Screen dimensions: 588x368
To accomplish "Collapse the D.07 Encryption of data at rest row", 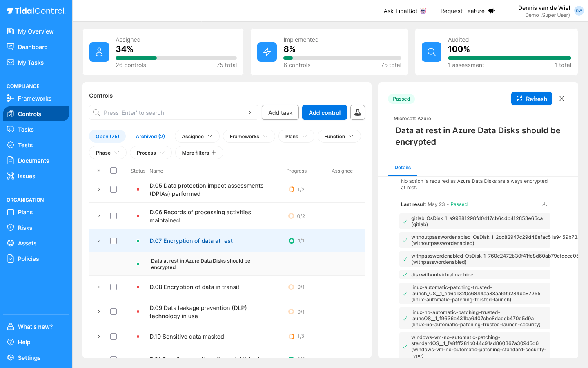I will 98,241.
